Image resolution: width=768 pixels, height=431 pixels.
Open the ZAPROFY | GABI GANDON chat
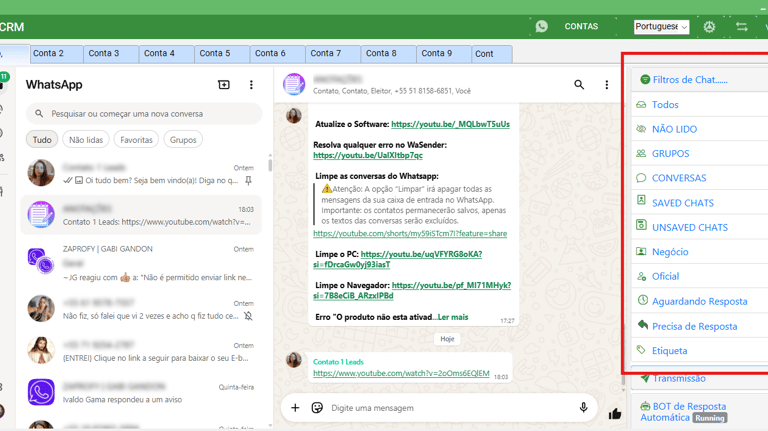coord(141,263)
